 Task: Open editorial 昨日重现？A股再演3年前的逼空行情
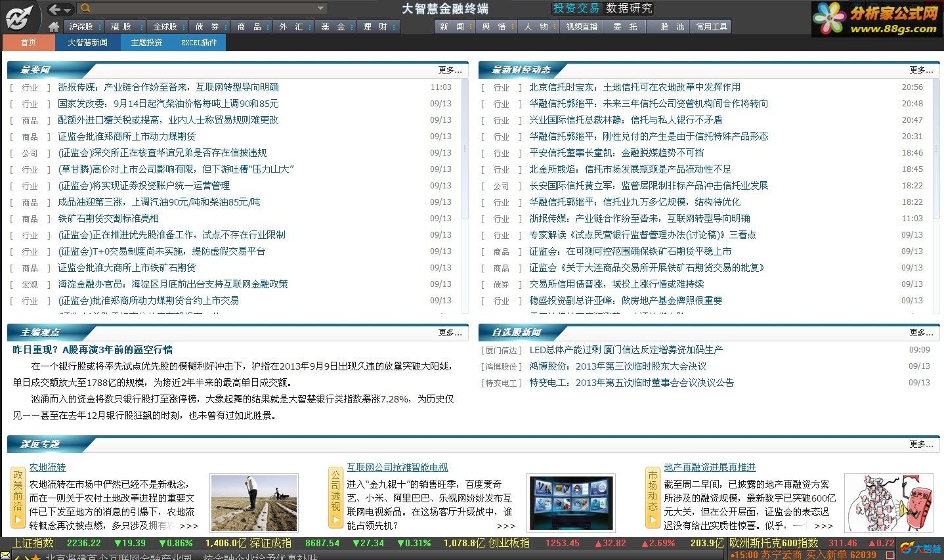click(x=93, y=349)
